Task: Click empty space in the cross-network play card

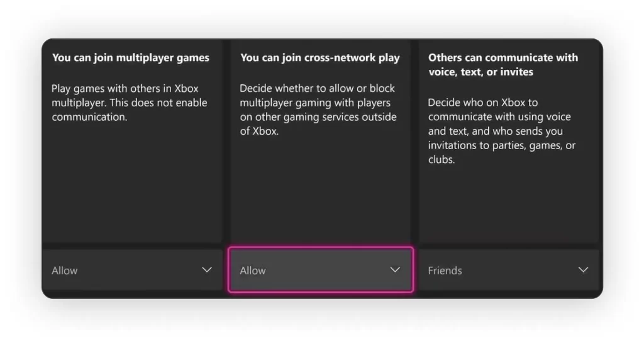Action: tap(321, 195)
